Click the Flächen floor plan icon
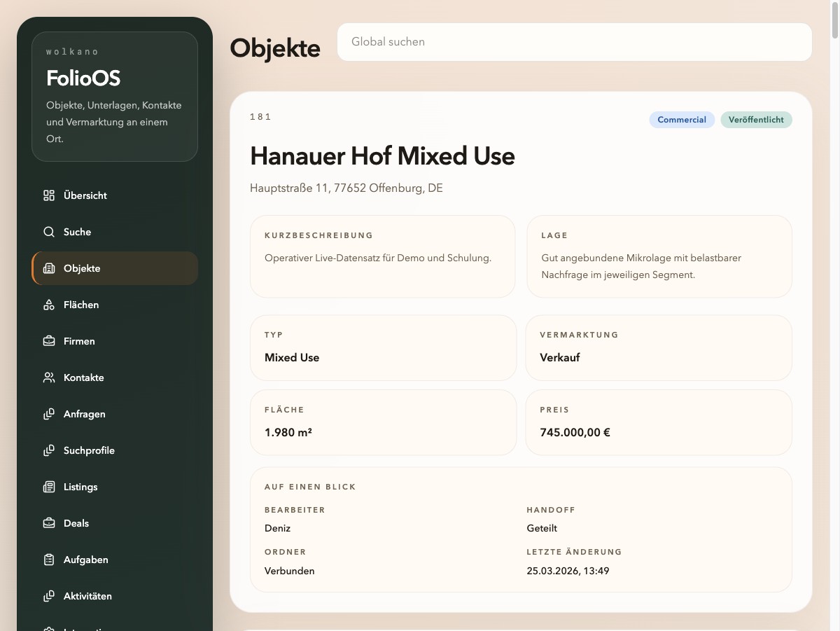The height and width of the screenshot is (631, 840). [48, 305]
